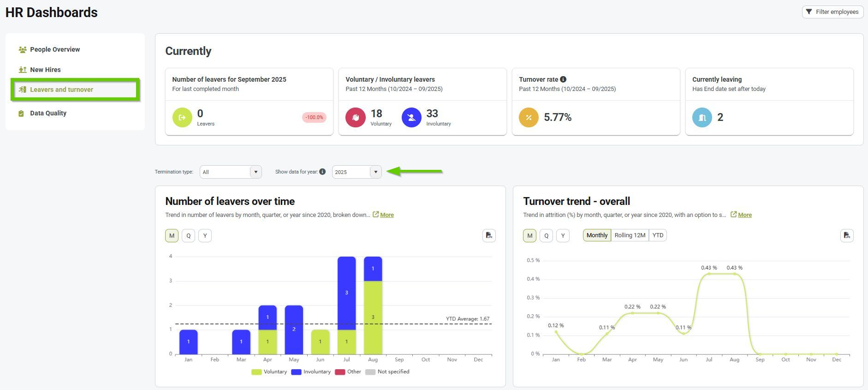Click the yellow percent turnover rate icon
Screen dimensions: 868x390
point(529,117)
